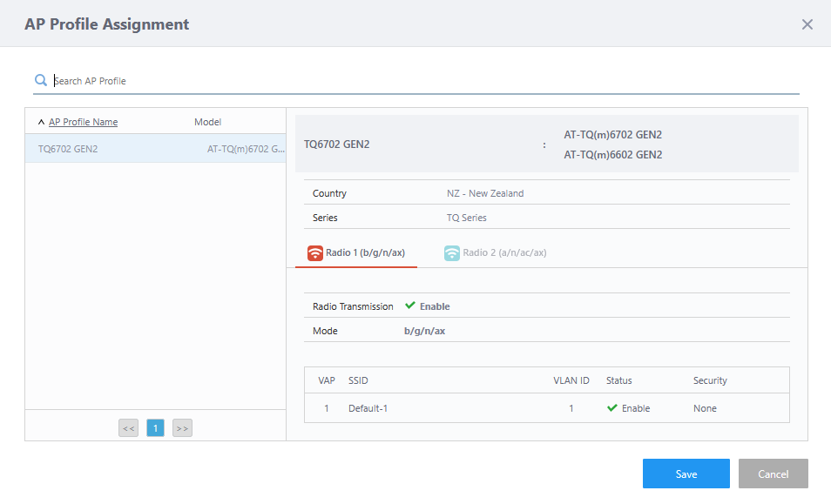Click the VLAN ID column header
Image resolution: width=831 pixels, height=504 pixels.
(x=571, y=380)
